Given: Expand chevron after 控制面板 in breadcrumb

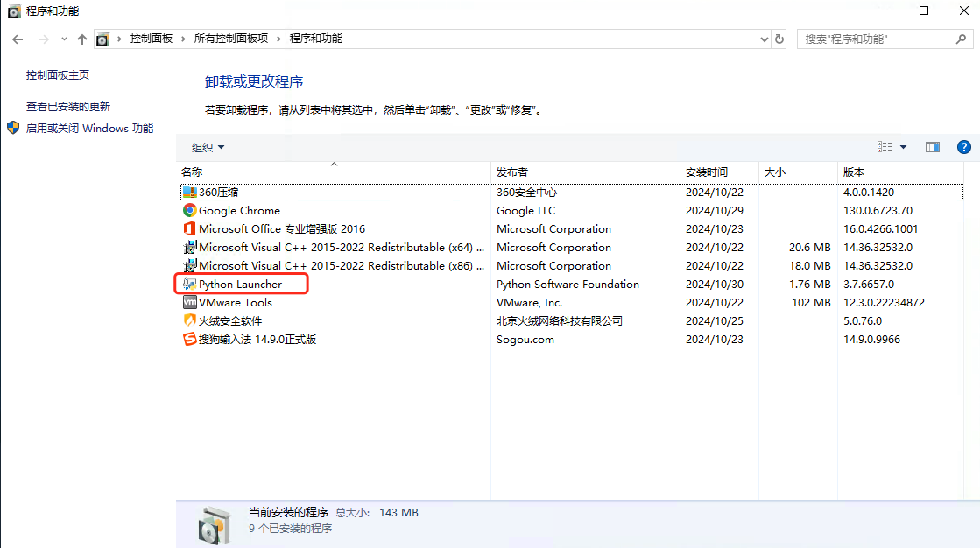Looking at the screenshot, I should (183, 39).
